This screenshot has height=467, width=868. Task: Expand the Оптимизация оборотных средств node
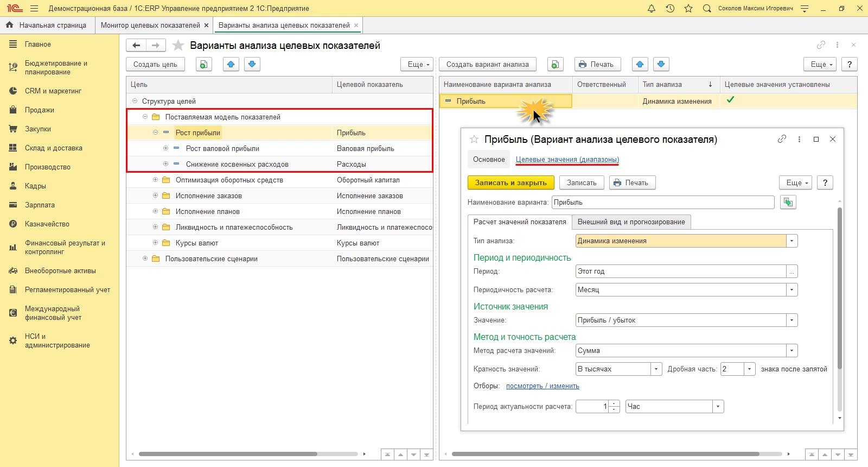(155, 180)
